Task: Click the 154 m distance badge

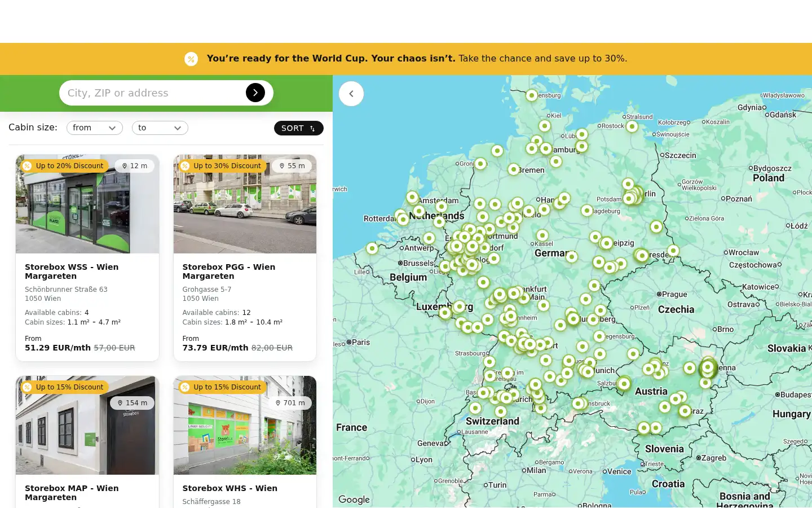Action: [x=133, y=403]
